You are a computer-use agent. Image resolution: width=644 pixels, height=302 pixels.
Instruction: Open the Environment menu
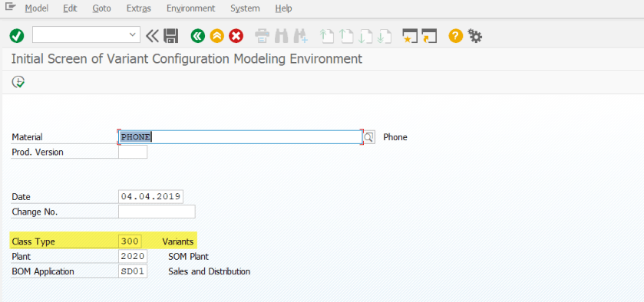(190, 8)
